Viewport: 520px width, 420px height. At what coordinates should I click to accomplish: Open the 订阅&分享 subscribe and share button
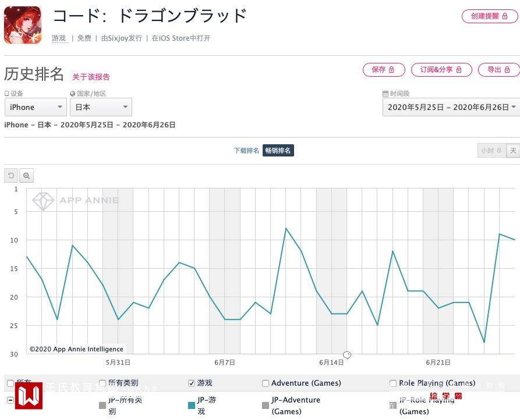click(x=441, y=70)
